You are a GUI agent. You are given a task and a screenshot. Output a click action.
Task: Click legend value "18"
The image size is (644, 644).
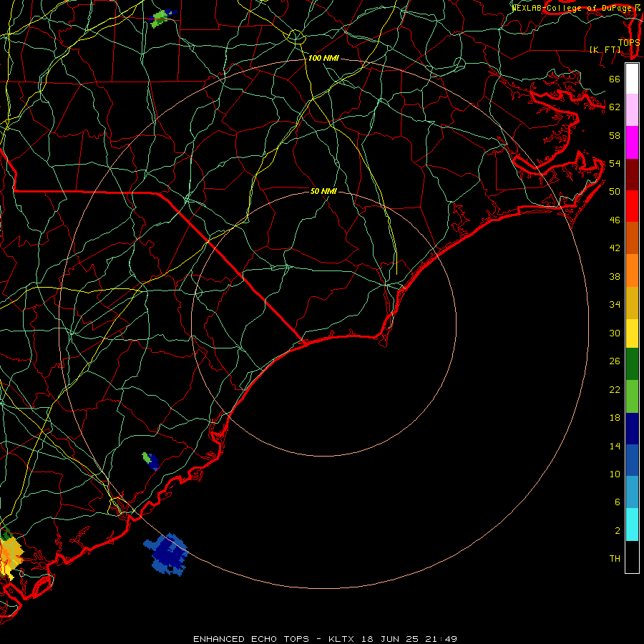click(615, 418)
